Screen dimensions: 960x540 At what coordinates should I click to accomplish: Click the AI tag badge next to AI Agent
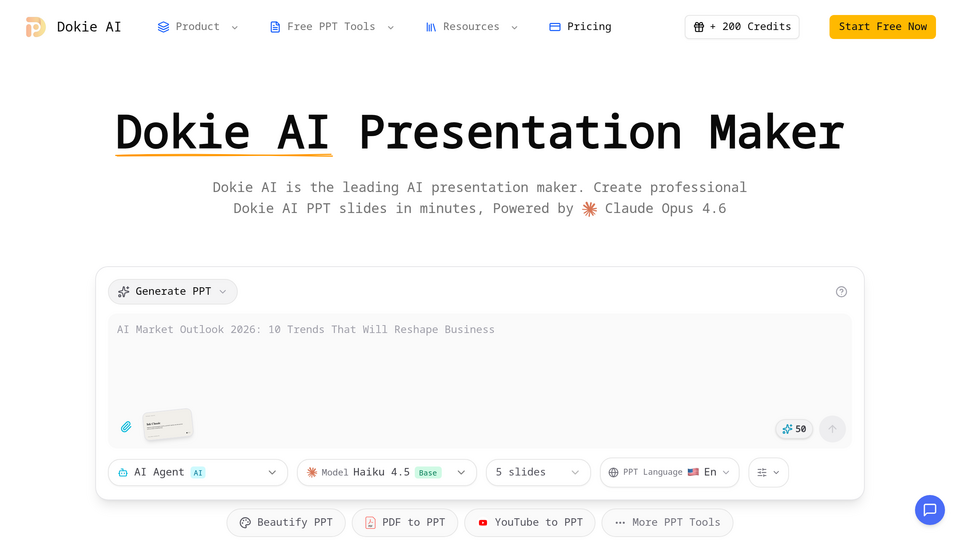[x=198, y=473]
